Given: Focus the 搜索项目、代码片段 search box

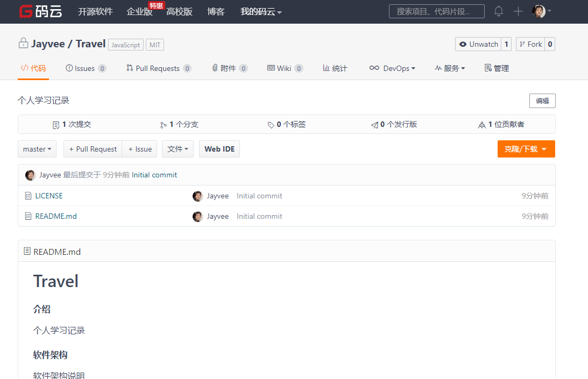Looking at the screenshot, I should point(436,11).
